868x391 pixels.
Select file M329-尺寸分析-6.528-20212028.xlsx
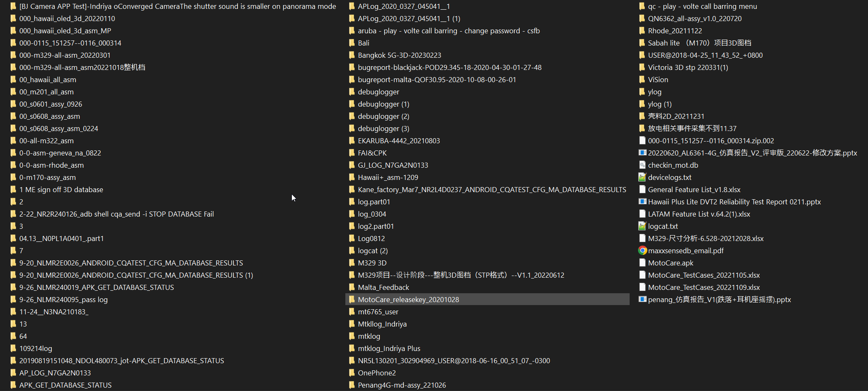point(706,238)
